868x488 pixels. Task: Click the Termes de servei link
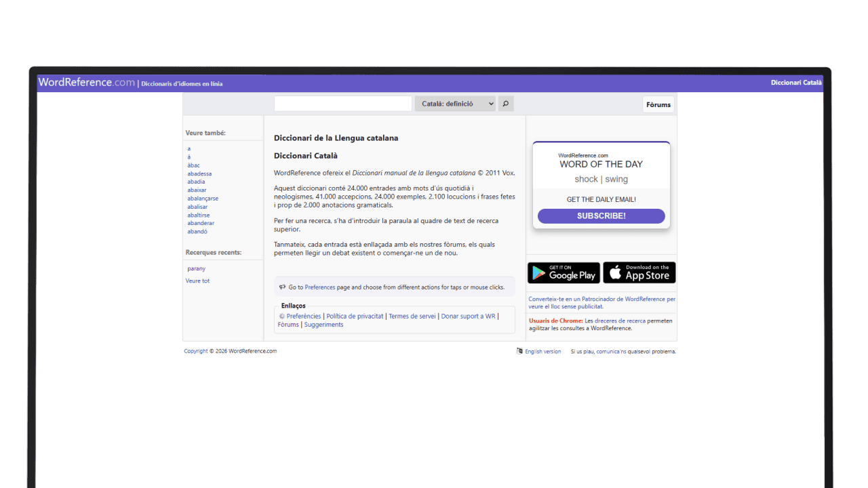412,316
